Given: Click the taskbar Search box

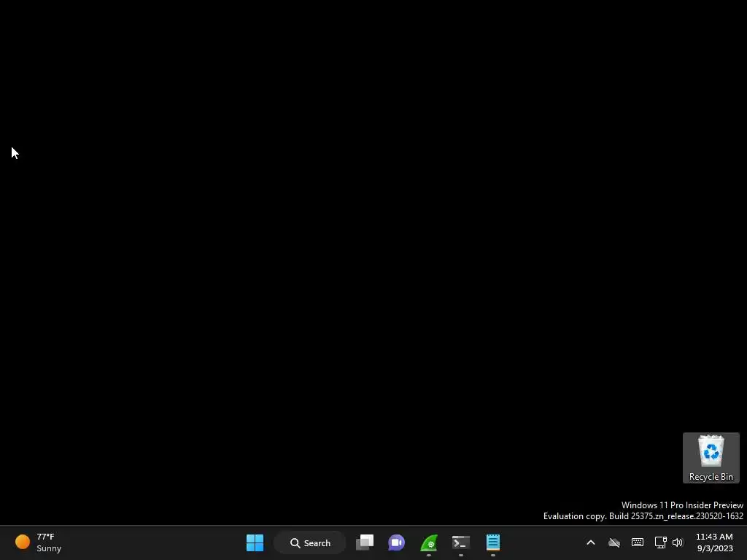Looking at the screenshot, I should click(x=310, y=542).
